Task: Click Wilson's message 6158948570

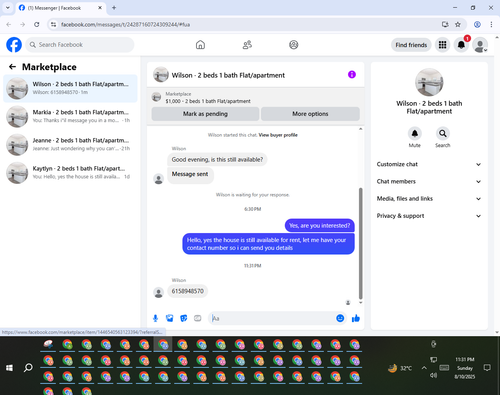Action: [x=188, y=291]
